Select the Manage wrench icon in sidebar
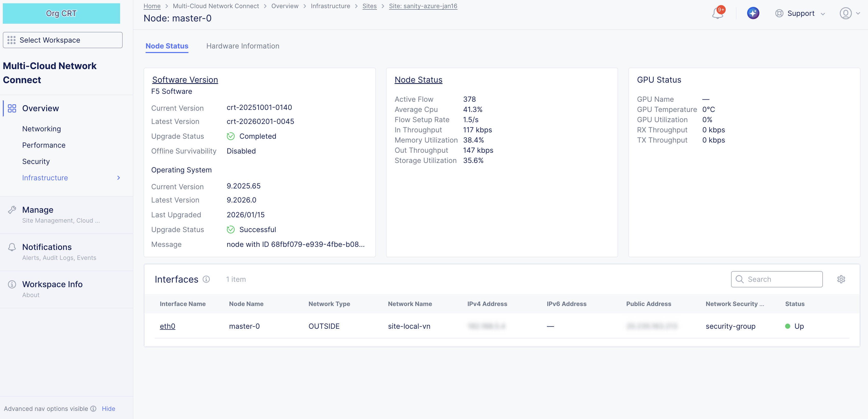This screenshot has width=868, height=419. coord(12,209)
